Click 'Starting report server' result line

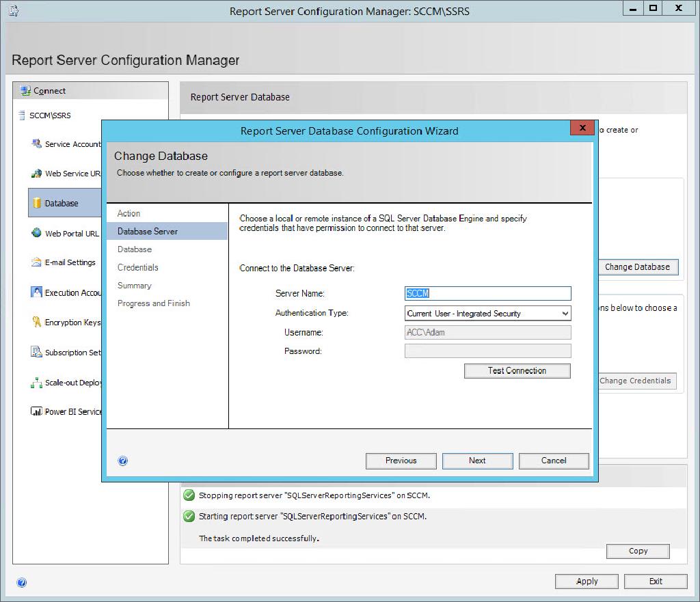point(312,516)
